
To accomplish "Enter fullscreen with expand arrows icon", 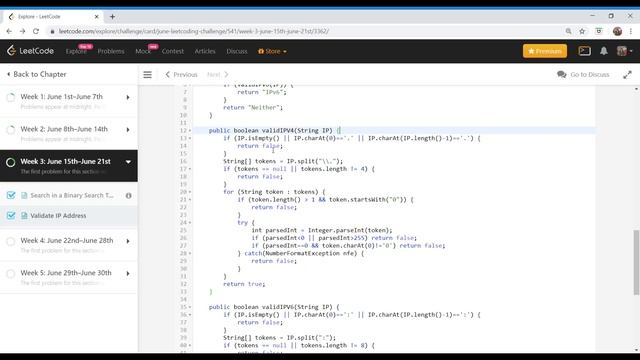I will 627,75.
